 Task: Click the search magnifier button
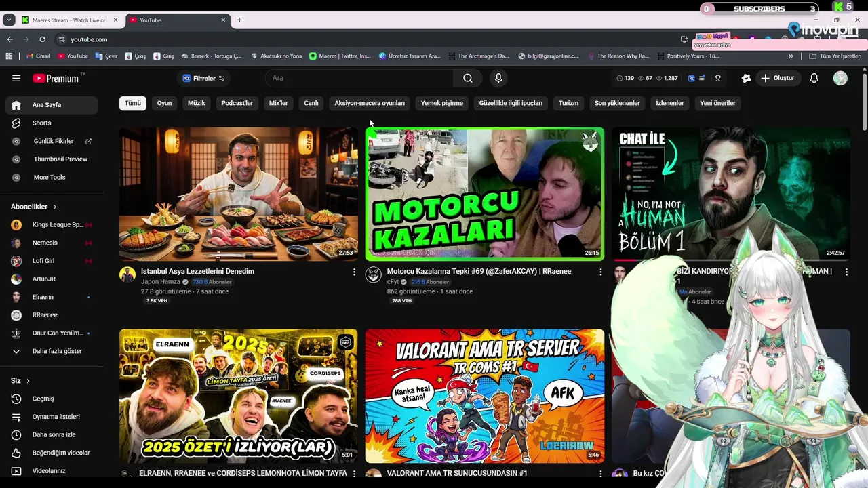tap(468, 78)
